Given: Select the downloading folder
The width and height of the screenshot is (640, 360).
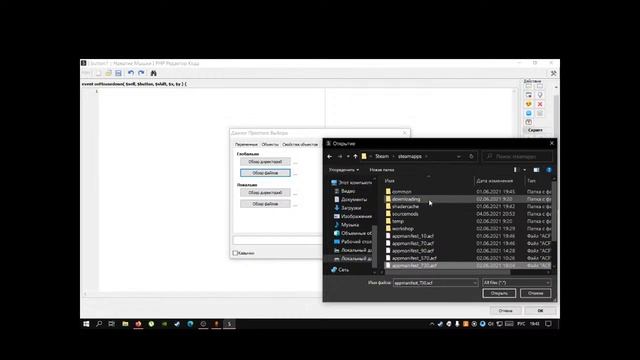Looking at the screenshot, I should (406, 199).
